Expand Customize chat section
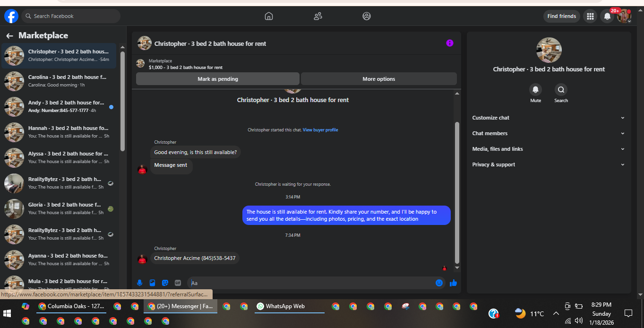 [x=548, y=118]
